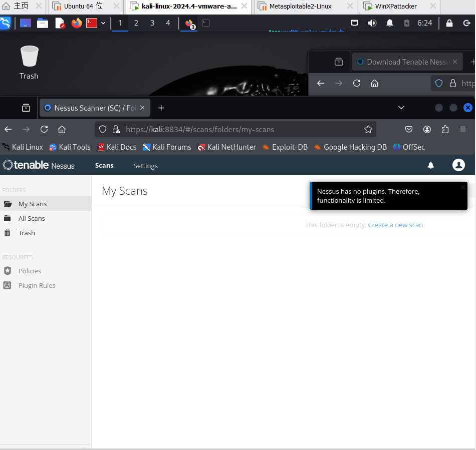Image resolution: width=476 pixels, height=450 pixels.
Task: Open the terminal emulator panel icon
Action: (x=91, y=23)
